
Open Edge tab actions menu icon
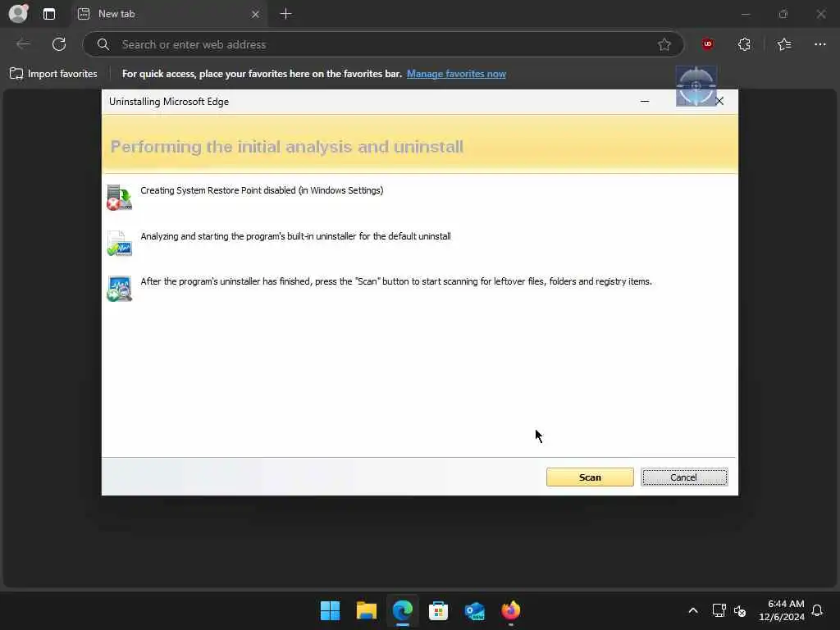coord(48,14)
